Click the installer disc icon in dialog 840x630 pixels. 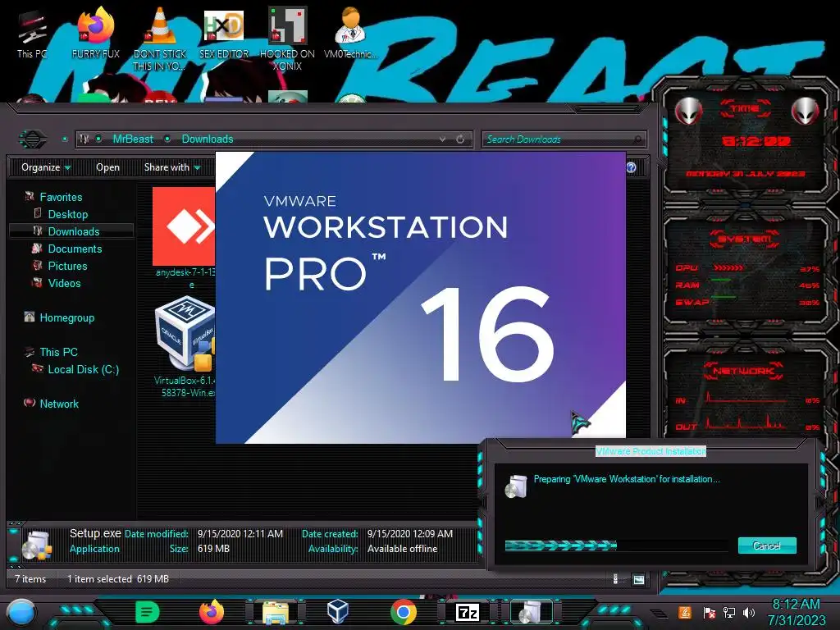click(517, 486)
